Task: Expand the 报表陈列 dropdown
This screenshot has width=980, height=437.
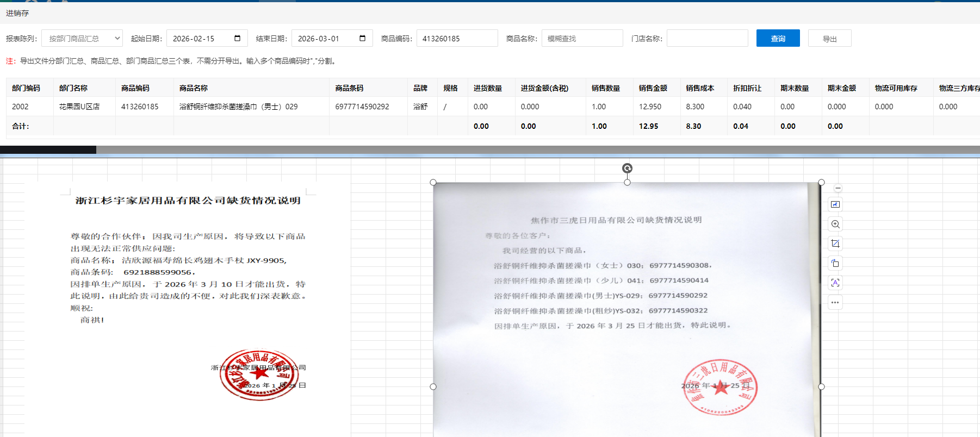Action: [82, 39]
